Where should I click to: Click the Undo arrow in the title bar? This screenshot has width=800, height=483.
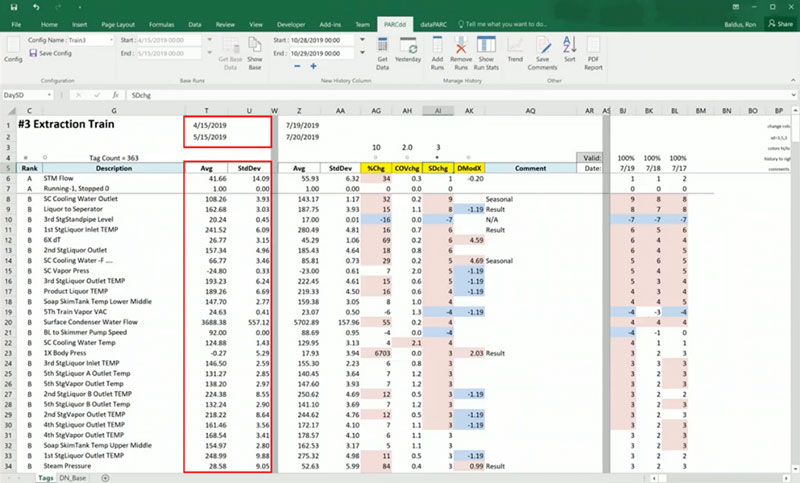pyautogui.click(x=36, y=7)
